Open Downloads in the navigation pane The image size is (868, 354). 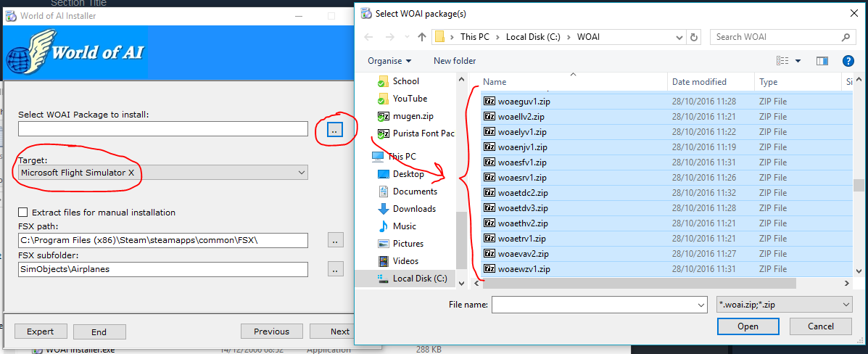click(x=414, y=209)
